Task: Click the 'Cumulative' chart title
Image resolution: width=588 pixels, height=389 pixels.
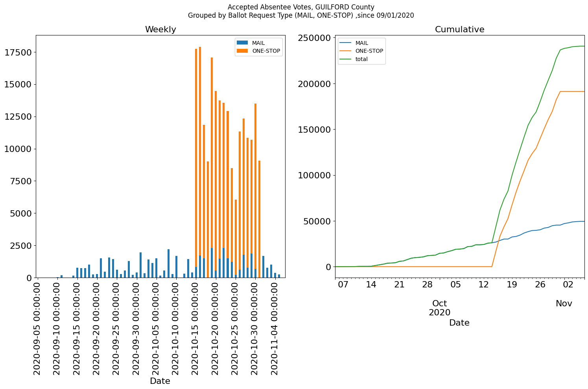Action: (459, 30)
